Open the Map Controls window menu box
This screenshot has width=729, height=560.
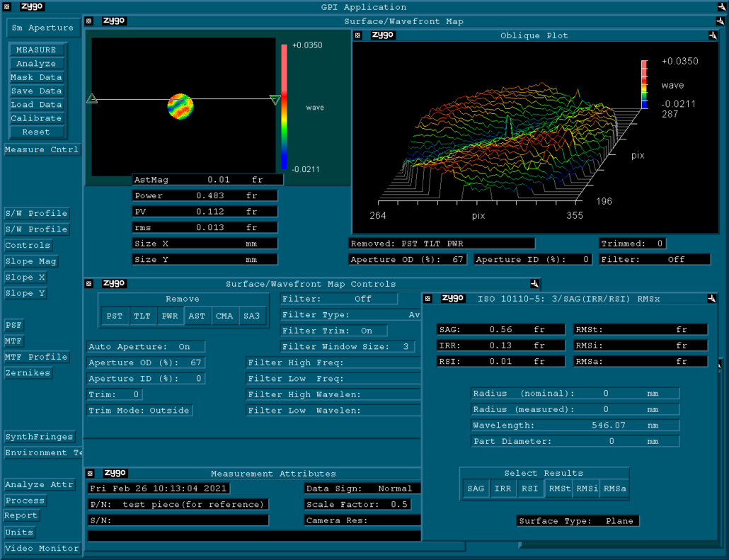(88, 284)
